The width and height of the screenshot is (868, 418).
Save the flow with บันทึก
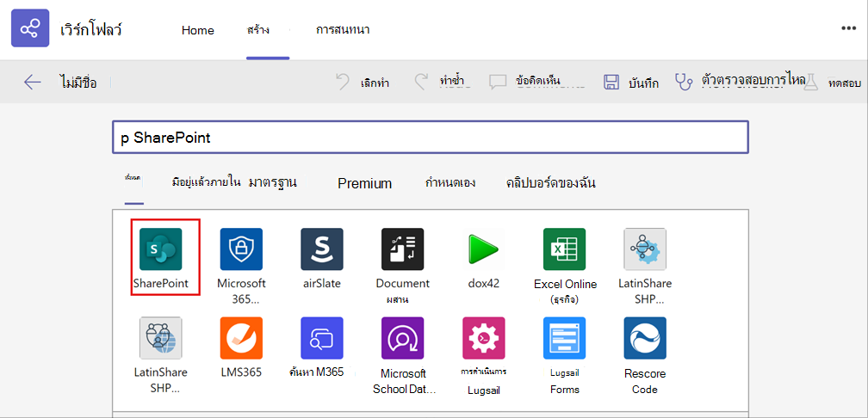[x=631, y=83]
